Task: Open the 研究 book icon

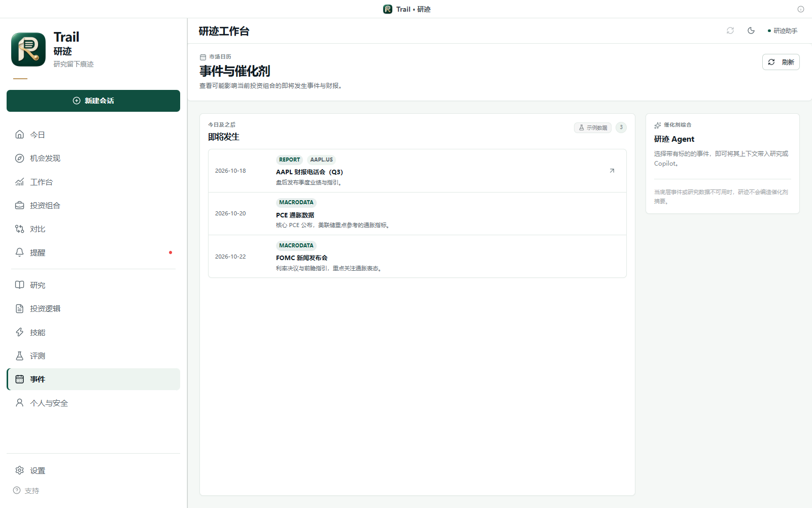Action: [x=19, y=285]
